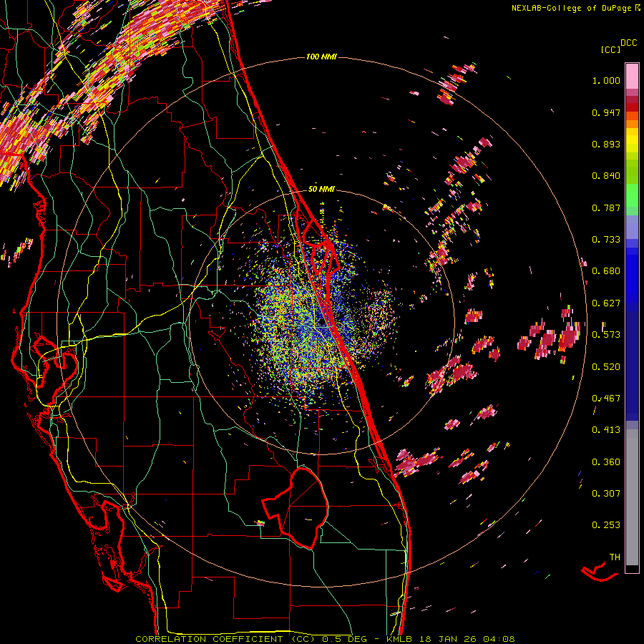Click the 0.253 color scale value
The width and height of the screenshot is (644, 644).
[606, 525]
